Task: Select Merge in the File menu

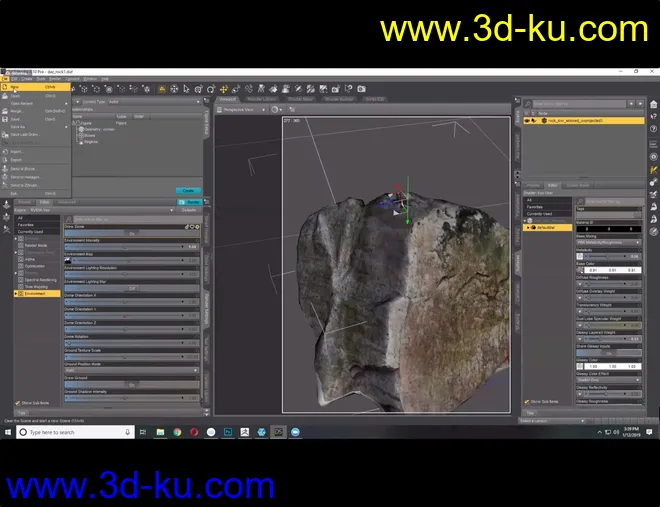Action: pyautogui.click(x=35, y=111)
